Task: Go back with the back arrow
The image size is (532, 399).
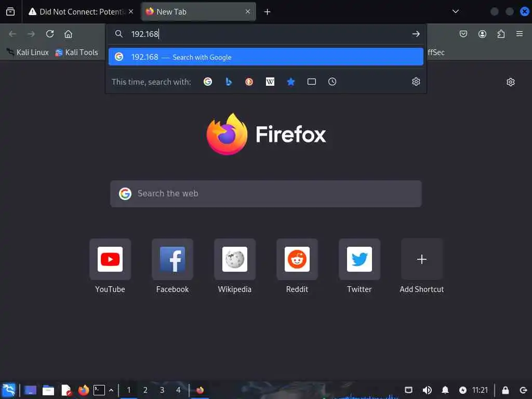Action: click(x=12, y=34)
